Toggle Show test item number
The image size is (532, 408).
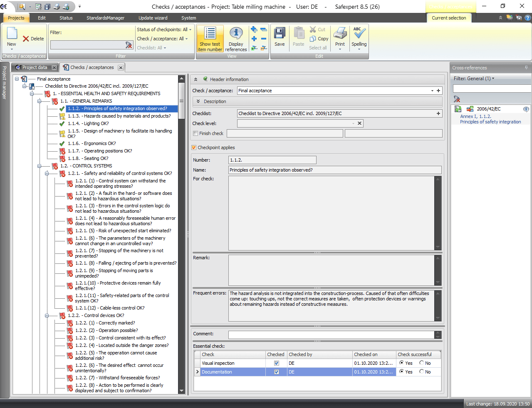[210, 38]
